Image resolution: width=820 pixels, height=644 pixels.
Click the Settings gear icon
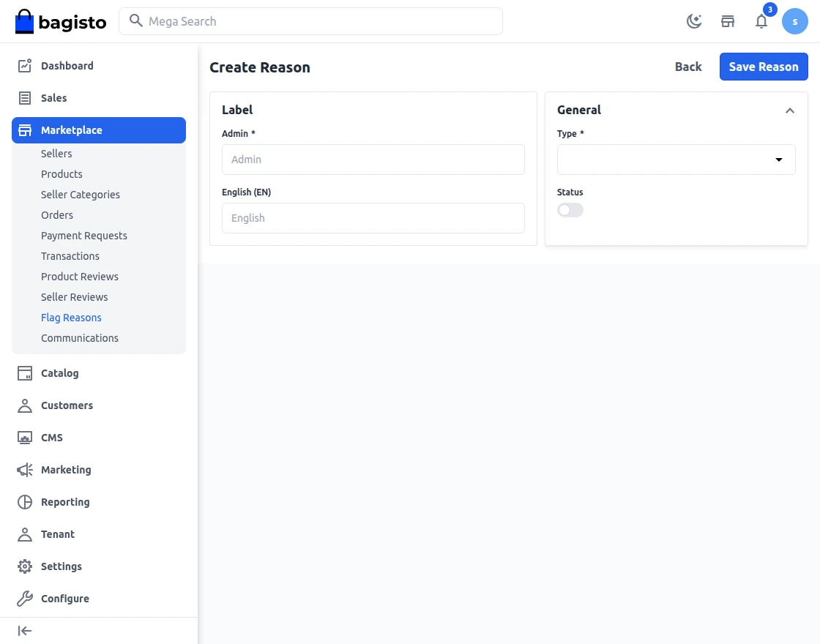(x=25, y=566)
